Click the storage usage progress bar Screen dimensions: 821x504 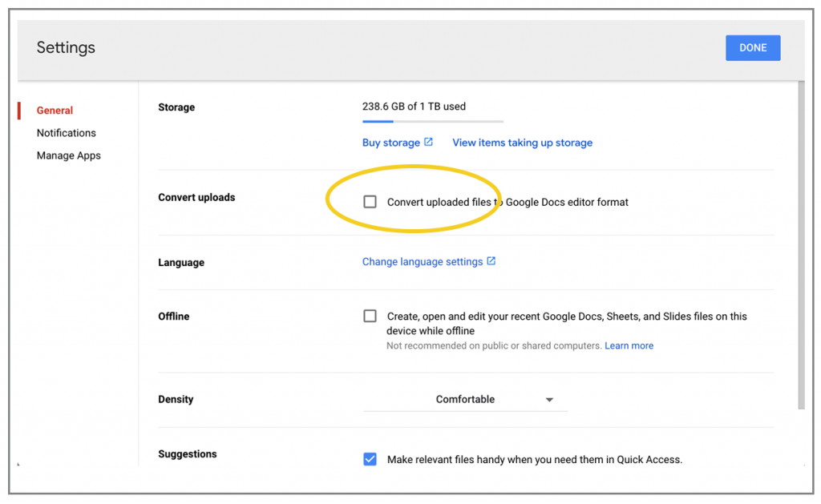pos(432,122)
